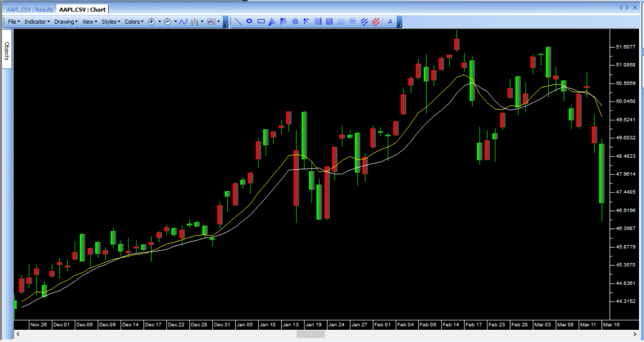
Task: Open the Styles menu
Action: coord(110,22)
